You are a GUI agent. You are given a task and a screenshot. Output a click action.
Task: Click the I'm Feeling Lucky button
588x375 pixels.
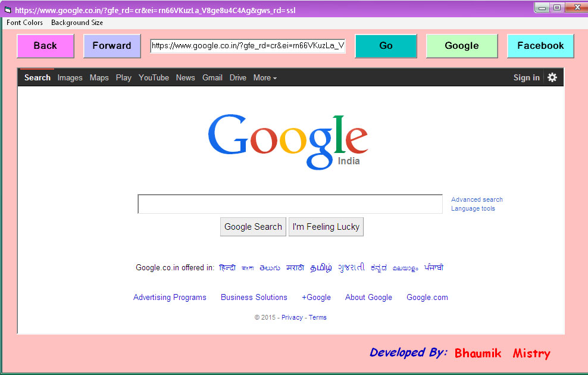(x=326, y=227)
